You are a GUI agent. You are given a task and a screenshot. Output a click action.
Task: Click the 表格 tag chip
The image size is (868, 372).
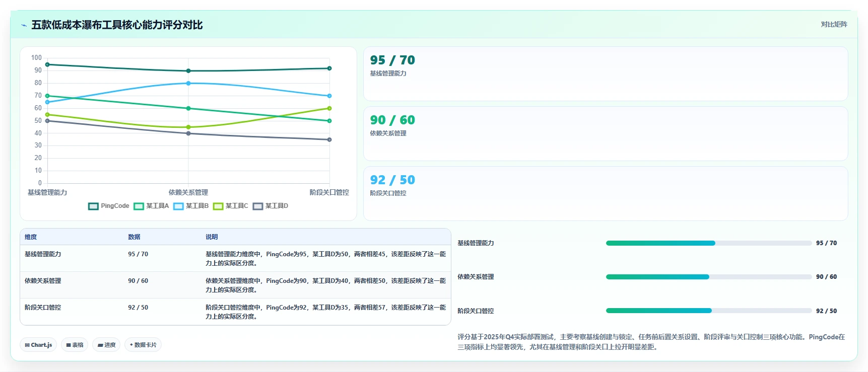click(x=75, y=345)
